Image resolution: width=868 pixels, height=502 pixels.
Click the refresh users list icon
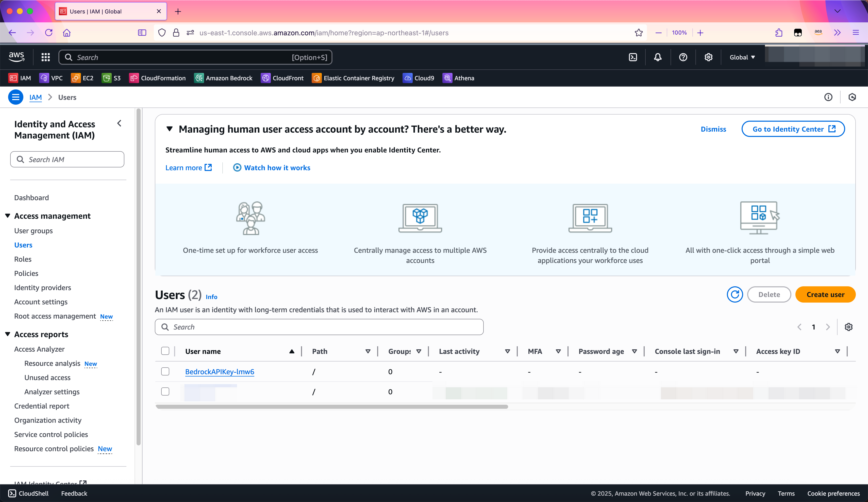[735, 294]
